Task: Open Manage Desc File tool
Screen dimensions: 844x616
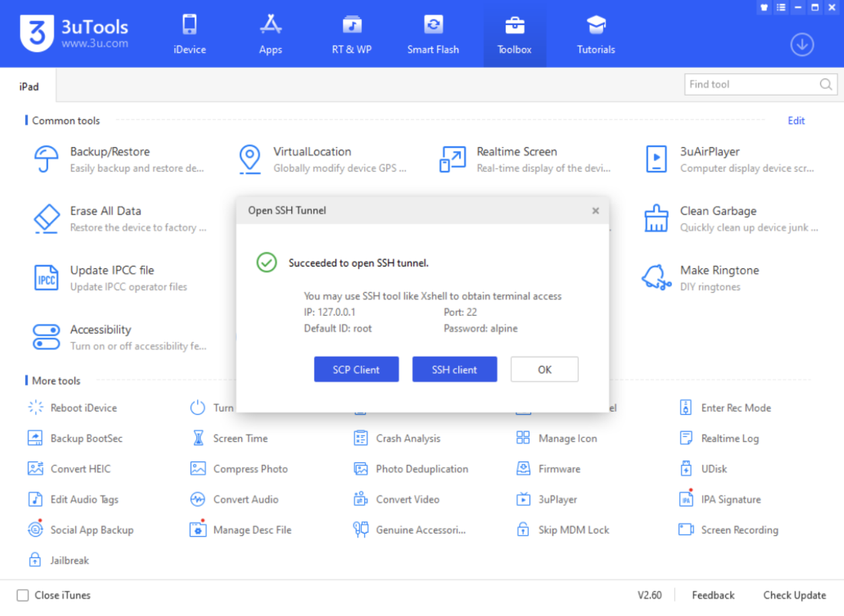Action: 241,530
